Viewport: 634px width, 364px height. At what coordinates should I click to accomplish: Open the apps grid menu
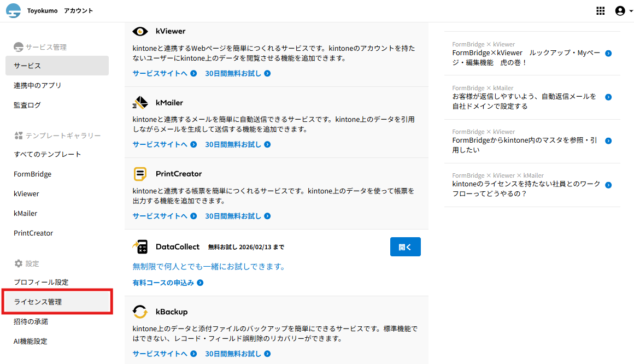600,11
